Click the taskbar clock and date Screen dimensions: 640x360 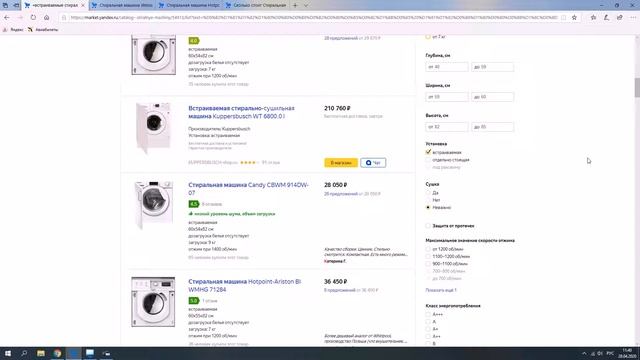(627, 353)
